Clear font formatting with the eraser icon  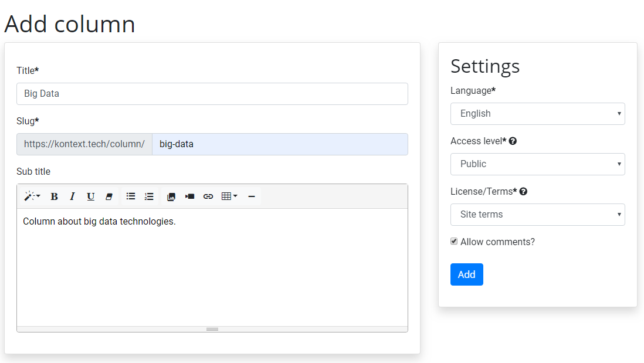tap(109, 196)
